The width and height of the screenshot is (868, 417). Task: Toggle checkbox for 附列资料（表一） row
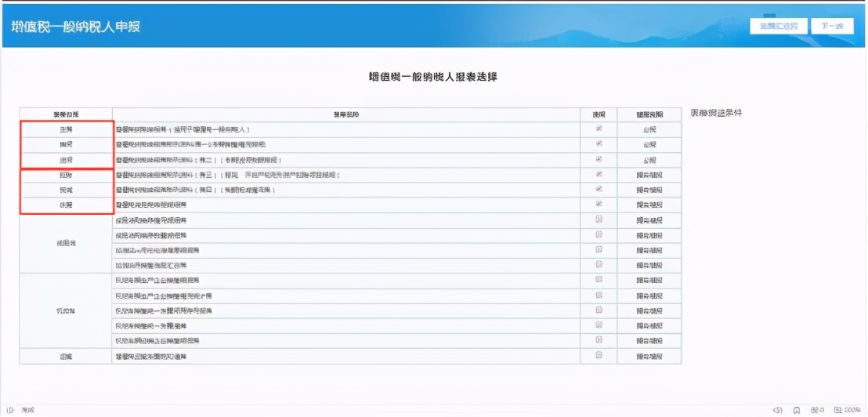(599, 144)
